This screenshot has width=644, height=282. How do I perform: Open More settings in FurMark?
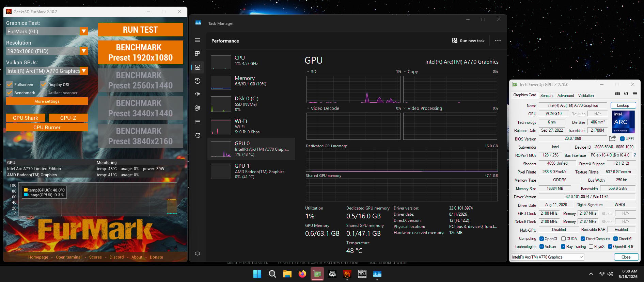[47, 101]
